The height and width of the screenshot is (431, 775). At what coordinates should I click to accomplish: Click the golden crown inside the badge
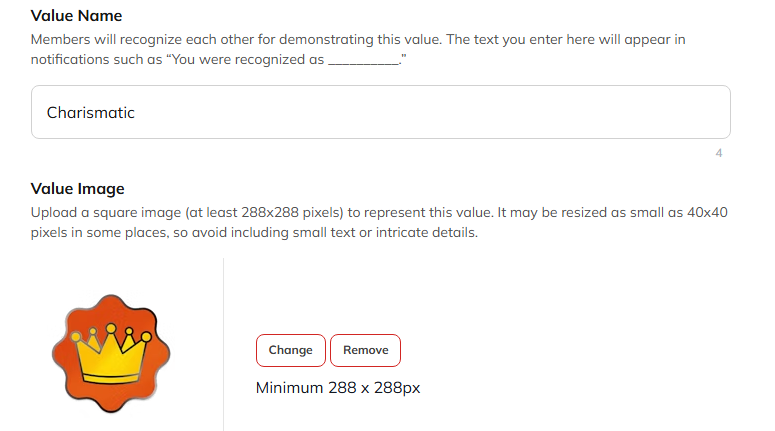111,353
